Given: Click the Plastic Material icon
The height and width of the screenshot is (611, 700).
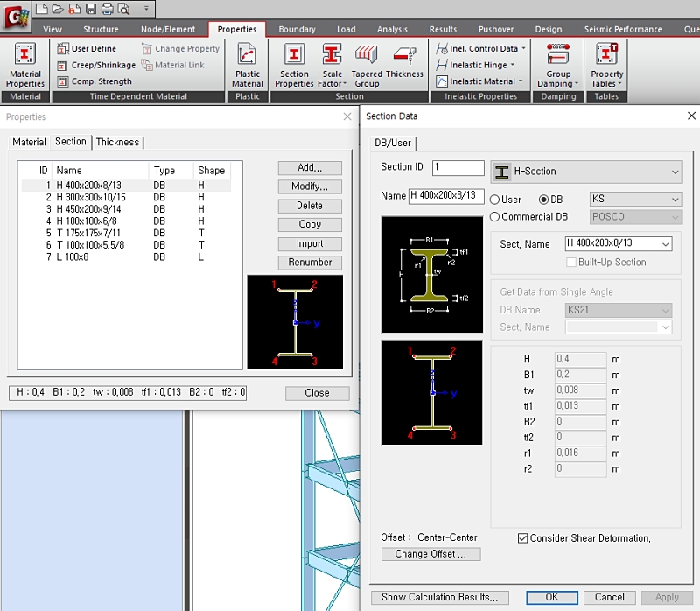Looking at the screenshot, I should (x=248, y=65).
